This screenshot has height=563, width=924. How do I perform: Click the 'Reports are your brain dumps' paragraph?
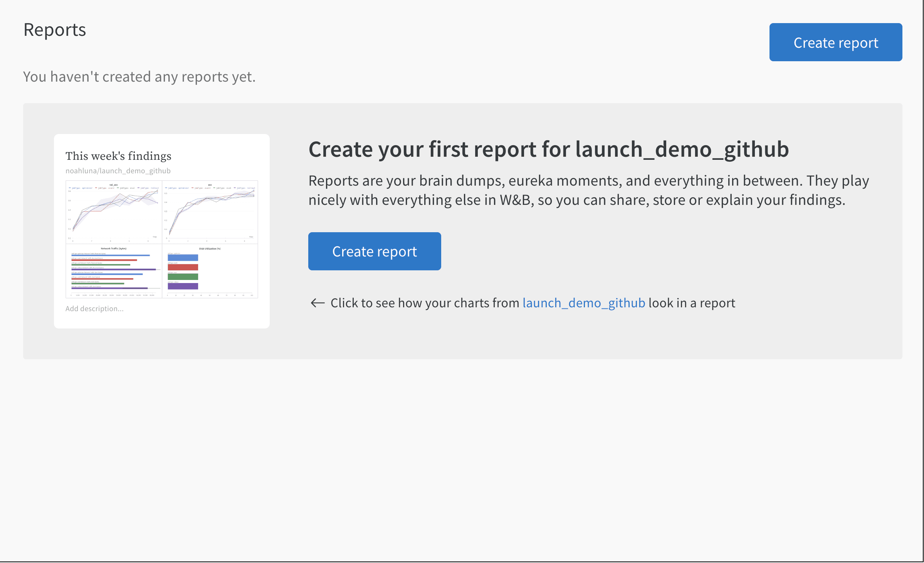[589, 190]
